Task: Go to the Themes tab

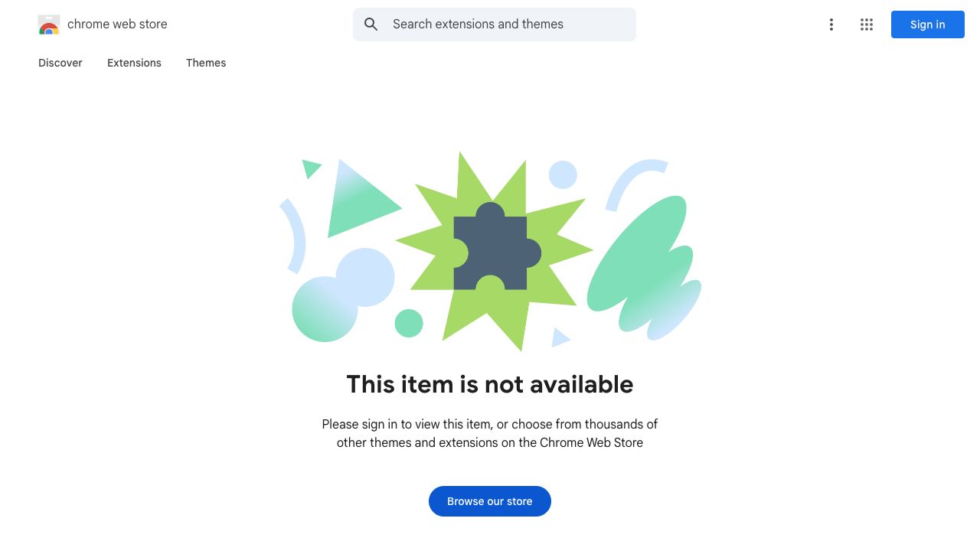Action: (206, 63)
